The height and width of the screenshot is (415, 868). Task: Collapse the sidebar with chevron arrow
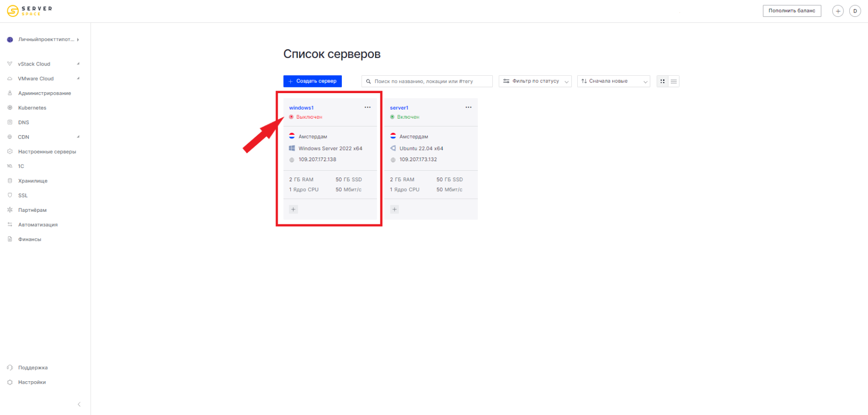tap(79, 404)
